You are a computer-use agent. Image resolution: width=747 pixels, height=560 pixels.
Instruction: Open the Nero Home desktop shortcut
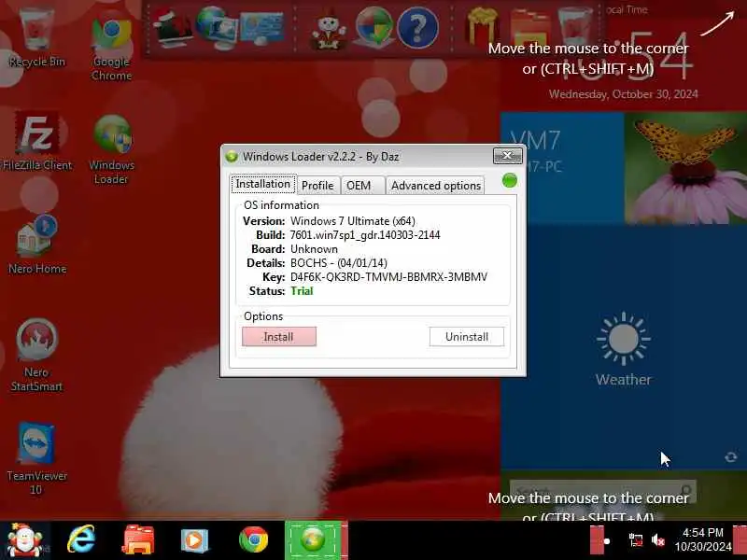pos(37,245)
